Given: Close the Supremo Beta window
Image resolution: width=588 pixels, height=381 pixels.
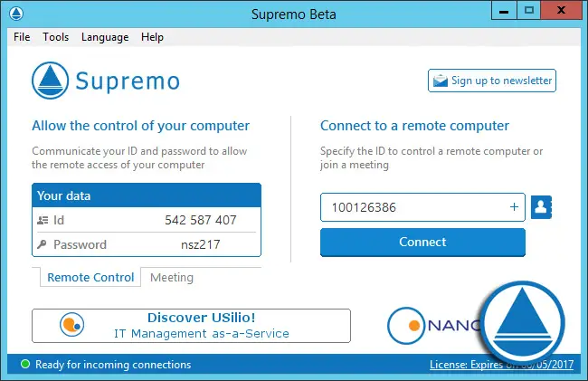Looking at the screenshot, I should click(x=561, y=11).
